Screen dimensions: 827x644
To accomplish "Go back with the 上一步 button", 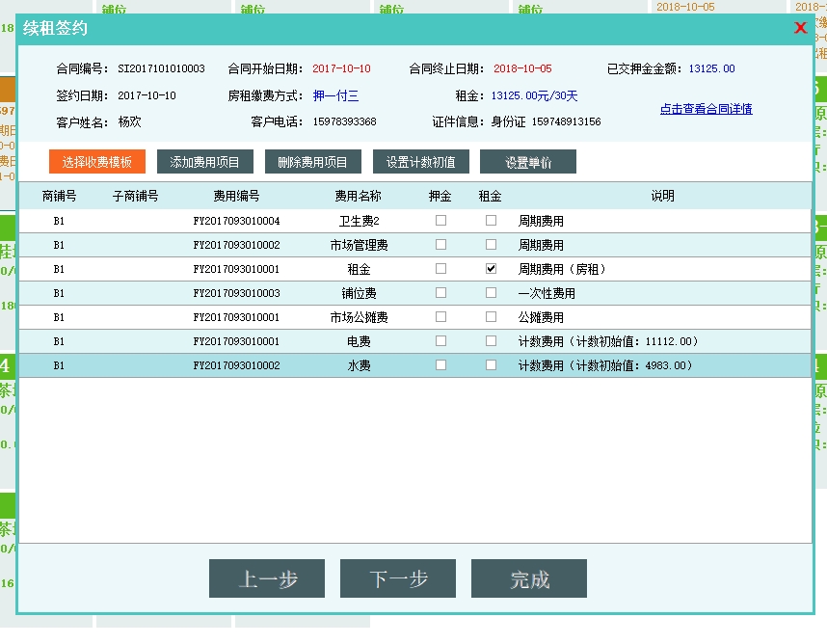I will point(267,578).
